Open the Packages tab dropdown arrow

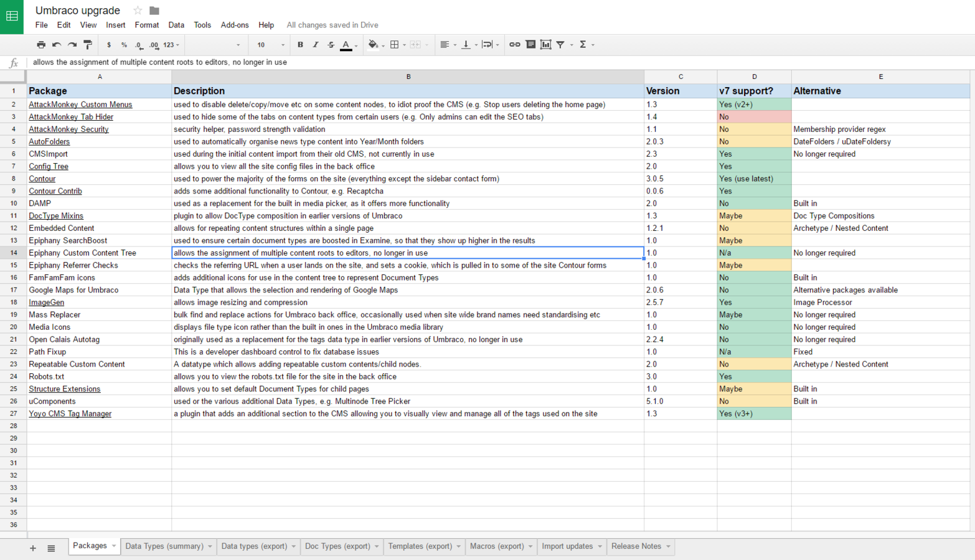click(114, 546)
